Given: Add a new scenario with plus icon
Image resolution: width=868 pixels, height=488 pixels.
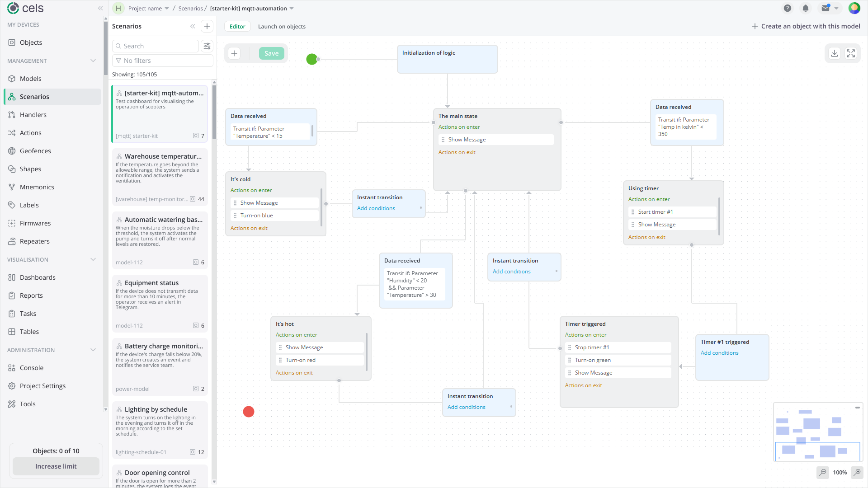Looking at the screenshot, I should pyautogui.click(x=207, y=26).
